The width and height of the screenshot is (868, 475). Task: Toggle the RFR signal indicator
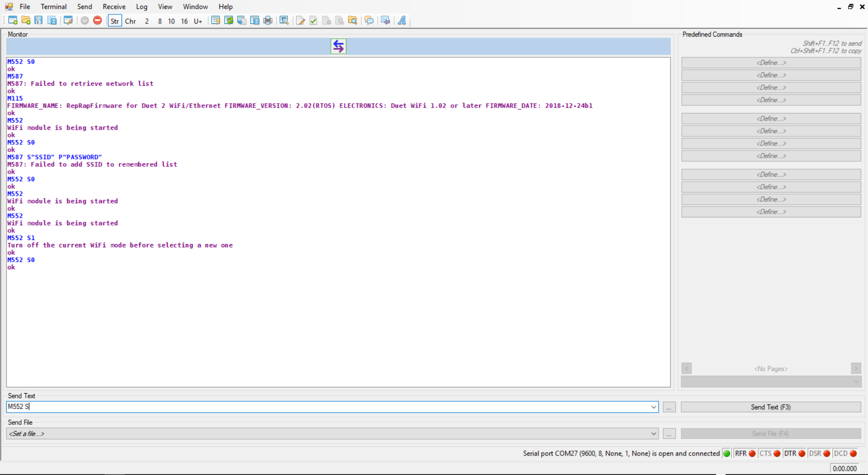point(745,453)
